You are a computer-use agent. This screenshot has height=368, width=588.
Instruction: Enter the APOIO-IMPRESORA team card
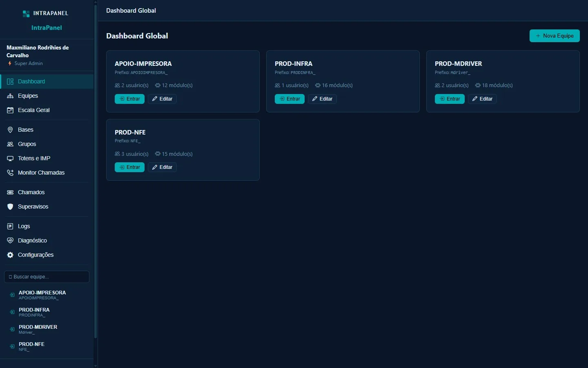point(129,99)
